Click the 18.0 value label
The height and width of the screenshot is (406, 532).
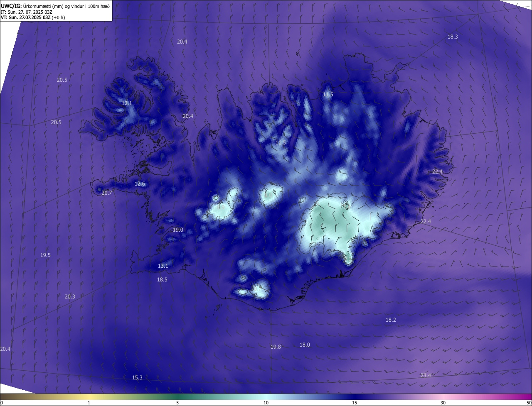(305, 345)
